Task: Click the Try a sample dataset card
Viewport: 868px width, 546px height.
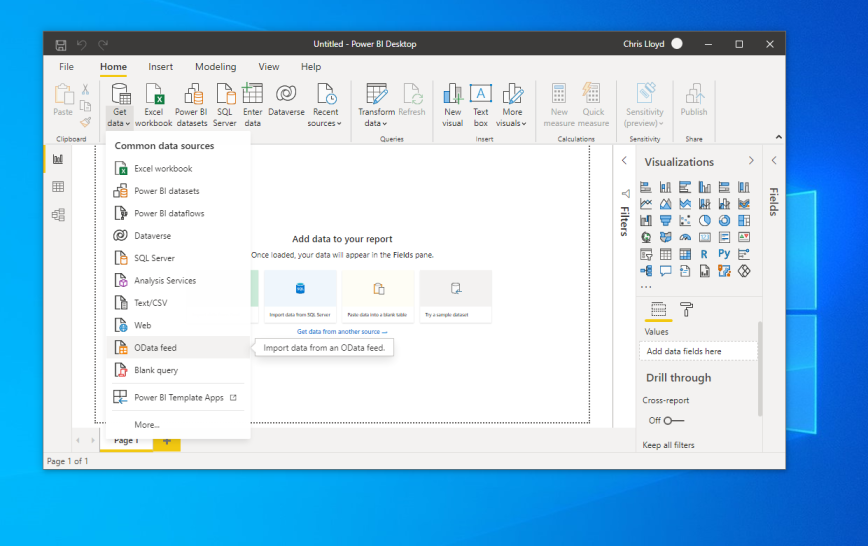Action: tap(456, 296)
